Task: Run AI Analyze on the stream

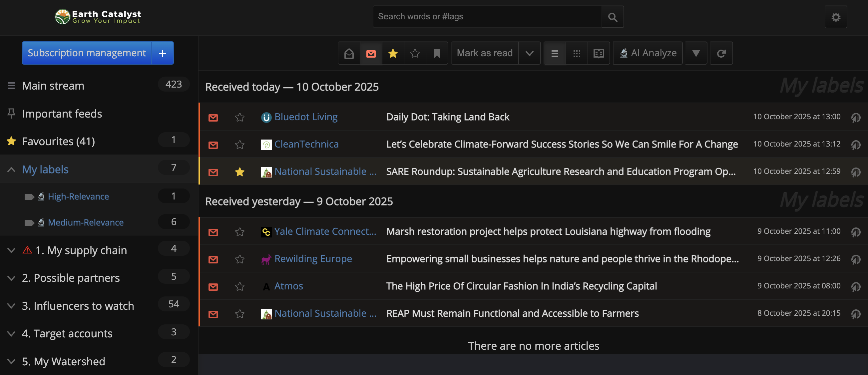Action: point(648,53)
